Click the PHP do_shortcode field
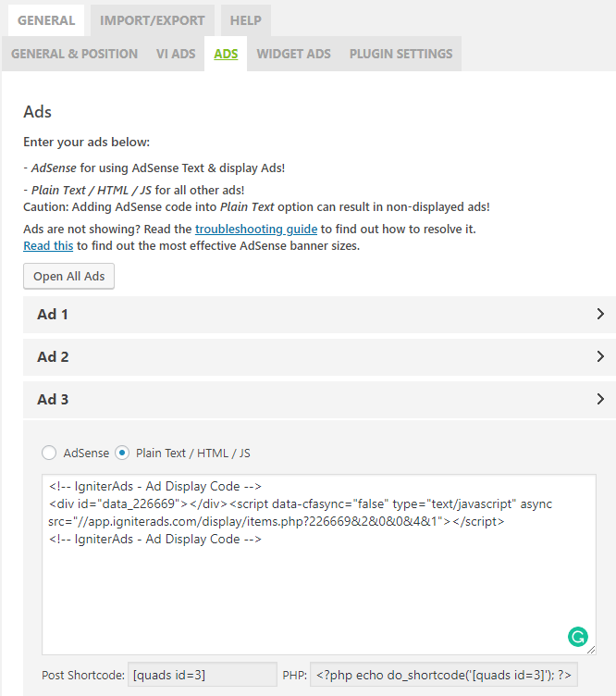Viewport: 616px width, 696px height. (443, 675)
